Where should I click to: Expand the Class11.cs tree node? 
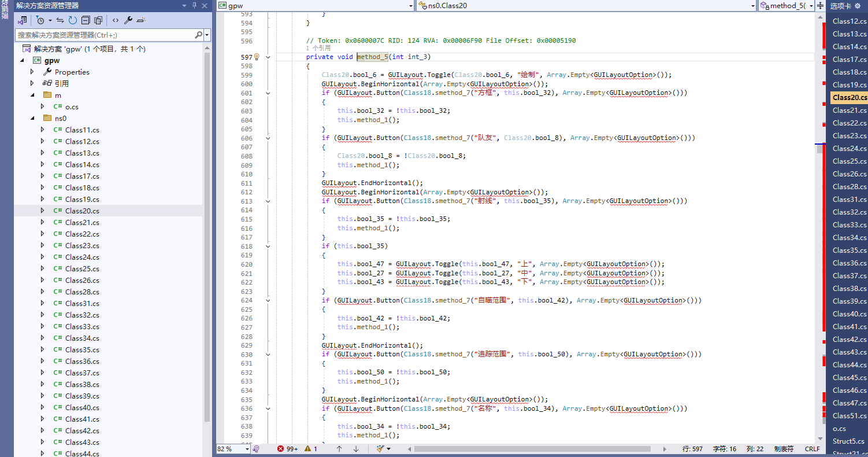click(42, 130)
